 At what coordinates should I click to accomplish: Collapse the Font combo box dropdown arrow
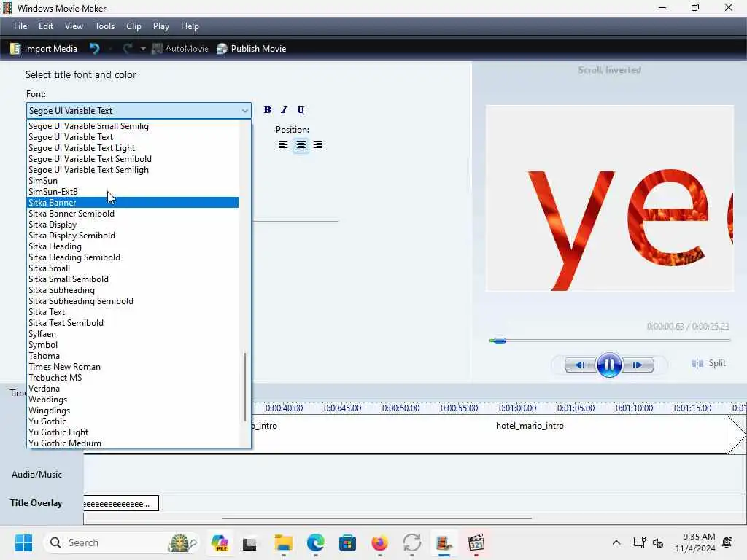click(245, 111)
